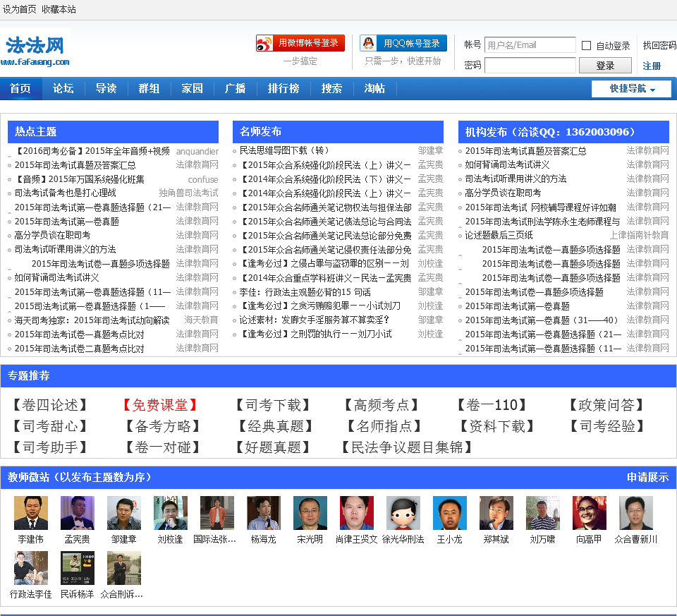Enable the 自动登录 checkbox

[x=586, y=45]
